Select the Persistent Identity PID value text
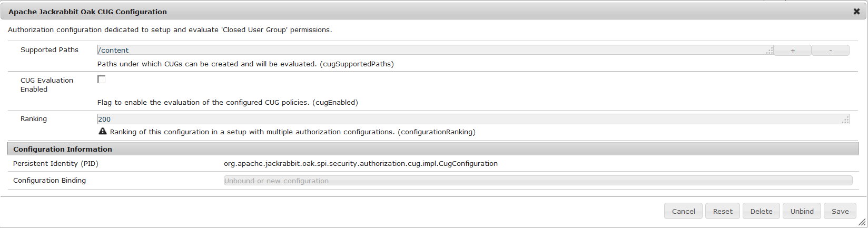This screenshot has height=228, width=868. click(x=361, y=164)
